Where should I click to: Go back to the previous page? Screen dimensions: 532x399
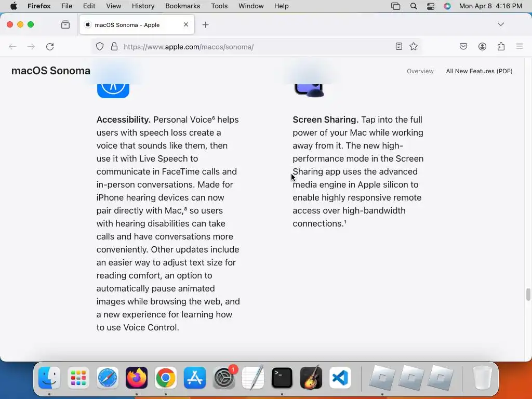(x=12, y=46)
